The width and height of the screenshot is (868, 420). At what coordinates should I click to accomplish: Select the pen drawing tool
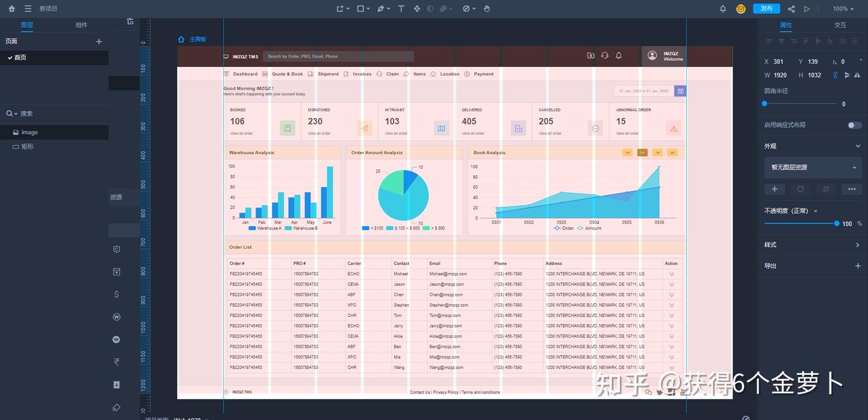pos(380,8)
